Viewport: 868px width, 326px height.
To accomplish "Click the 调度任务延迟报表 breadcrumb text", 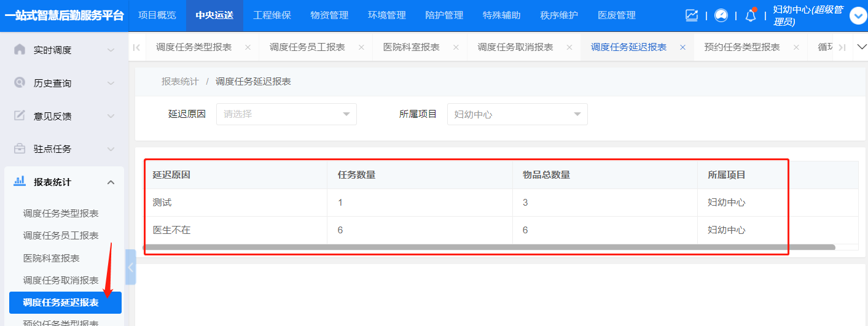I will click(253, 82).
